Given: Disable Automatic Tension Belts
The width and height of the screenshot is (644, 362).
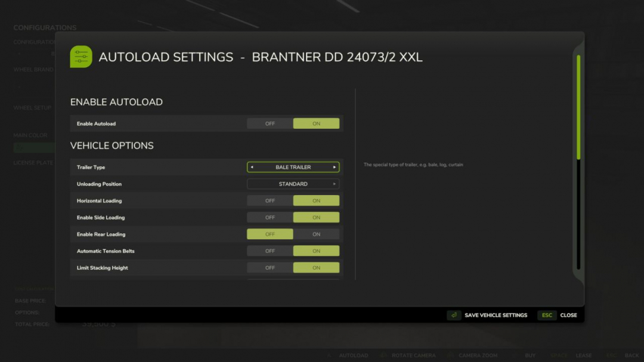Looking at the screenshot, I should (270, 250).
